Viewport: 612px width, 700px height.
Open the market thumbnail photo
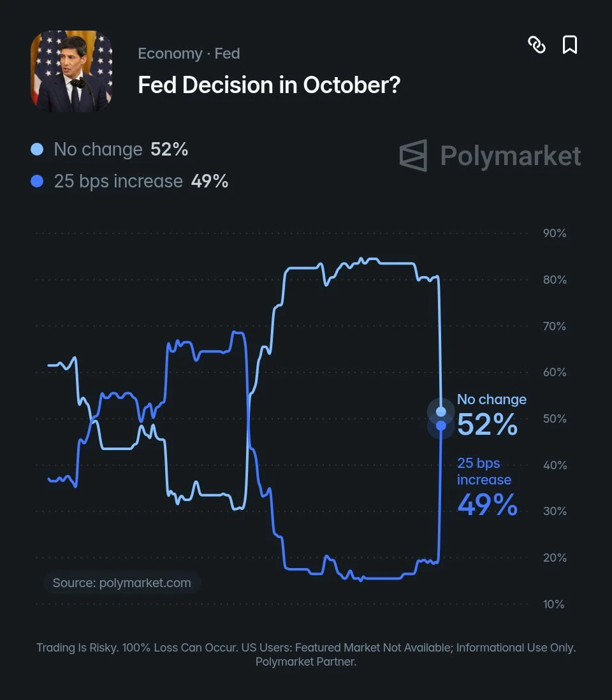click(x=71, y=71)
